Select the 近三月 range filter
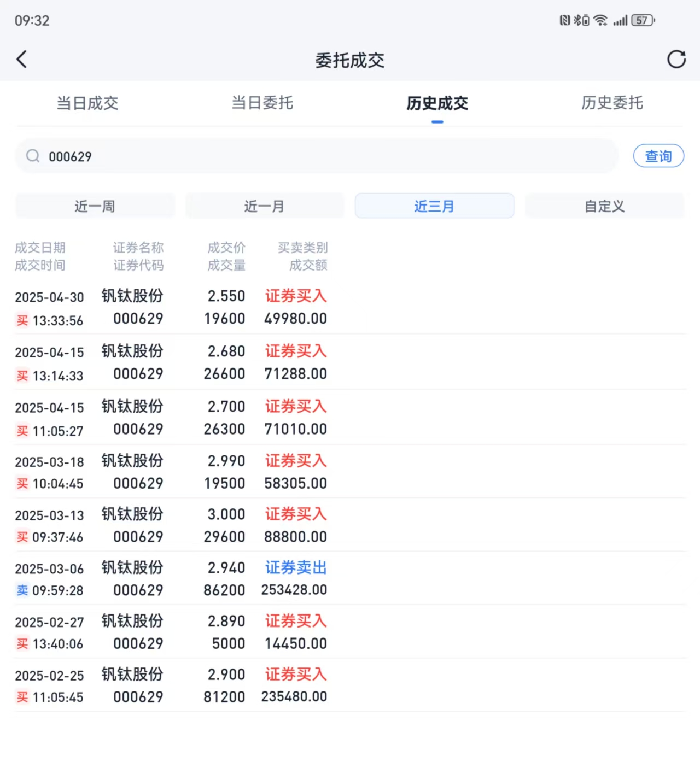Image resolution: width=700 pixels, height=762 pixels. click(x=434, y=206)
